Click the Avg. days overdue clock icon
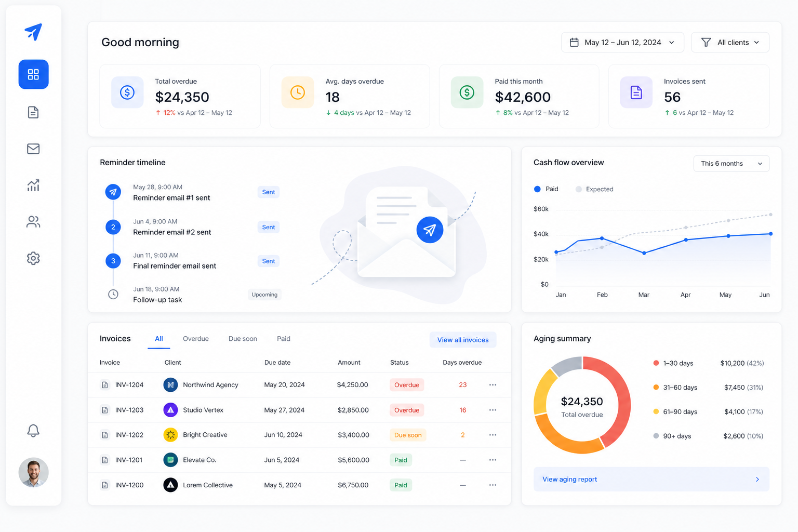The width and height of the screenshot is (798, 532). (298, 92)
